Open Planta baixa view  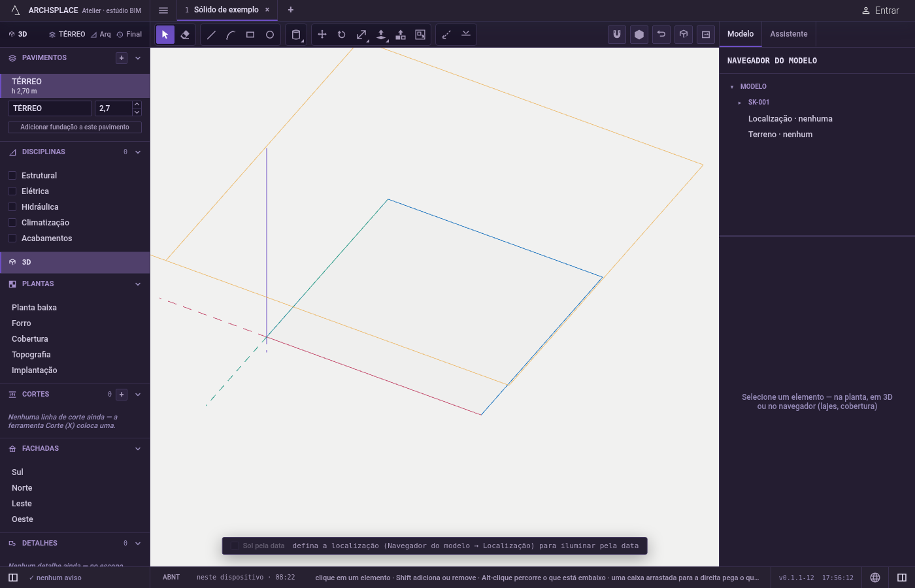pyautogui.click(x=34, y=308)
